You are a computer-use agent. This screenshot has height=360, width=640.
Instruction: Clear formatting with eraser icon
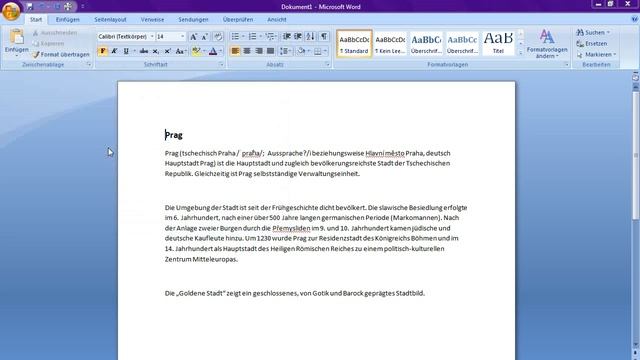(218, 37)
